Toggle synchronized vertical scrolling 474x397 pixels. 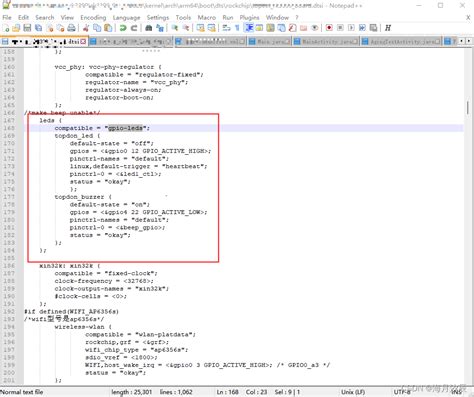[x=200, y=28]
